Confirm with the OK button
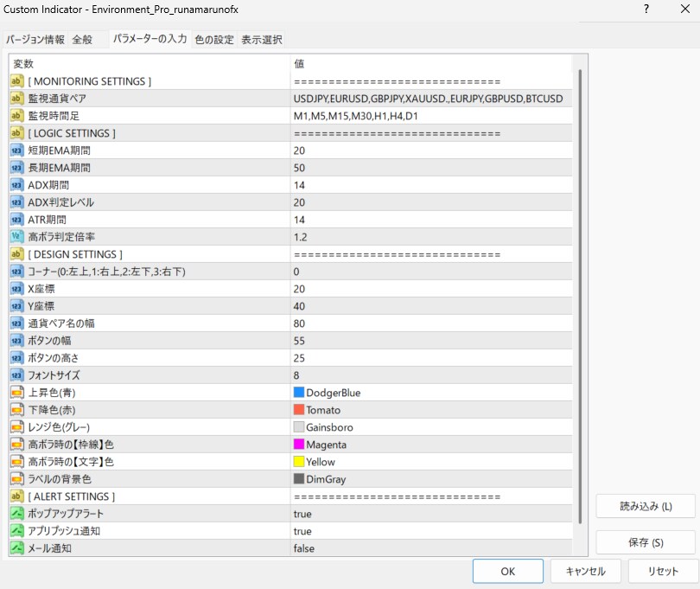This screenshot has height=589, width=700. (508, 571)
